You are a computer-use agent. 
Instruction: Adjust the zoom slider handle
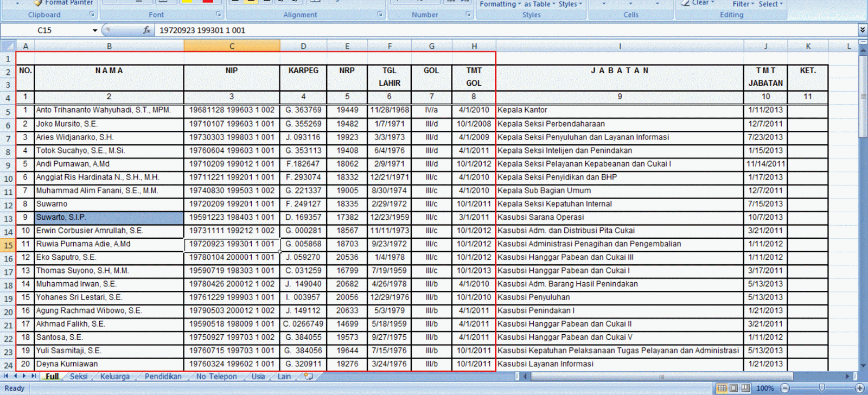point(822,388)
